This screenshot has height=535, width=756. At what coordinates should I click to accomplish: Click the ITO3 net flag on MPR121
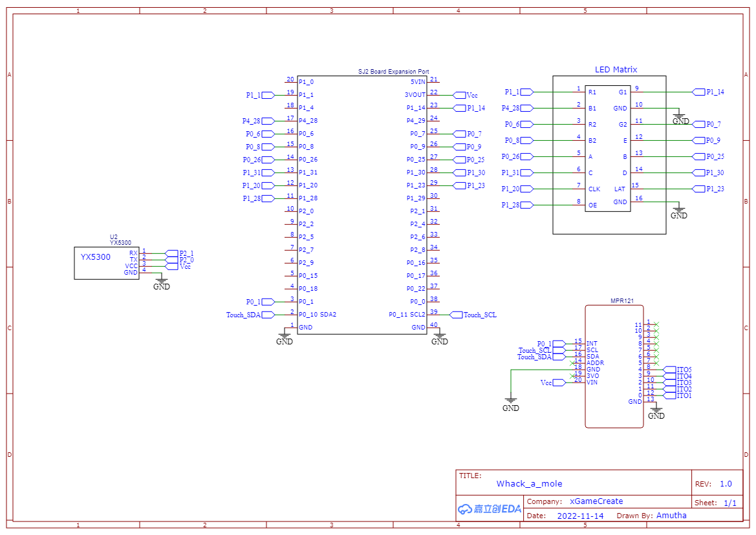coord(677,383)
